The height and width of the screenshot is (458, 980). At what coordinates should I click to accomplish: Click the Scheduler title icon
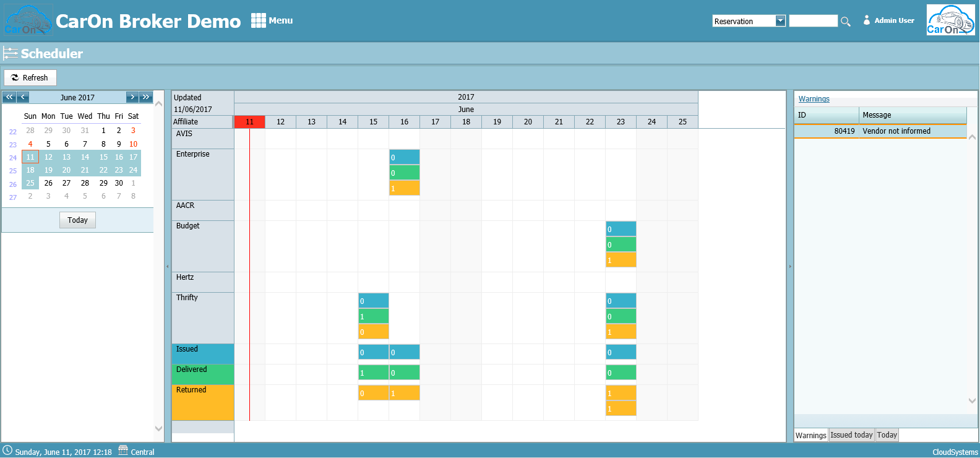click(x=10, y=53)
